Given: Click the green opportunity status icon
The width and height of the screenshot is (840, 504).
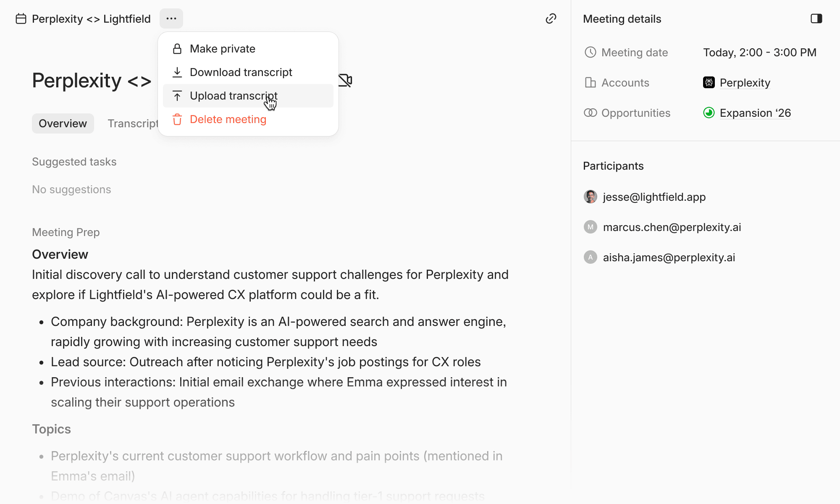Looking at the screenshot, I should (x=709, y=113).
